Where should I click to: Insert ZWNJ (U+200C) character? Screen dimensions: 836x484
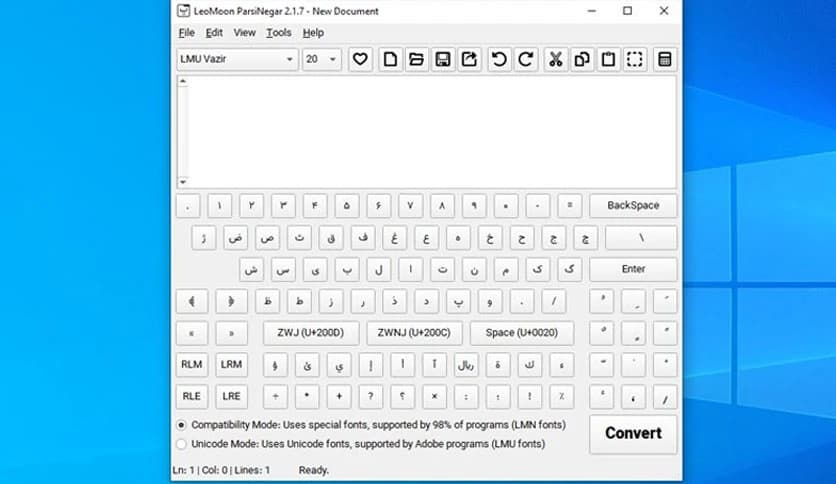[414, 333]
